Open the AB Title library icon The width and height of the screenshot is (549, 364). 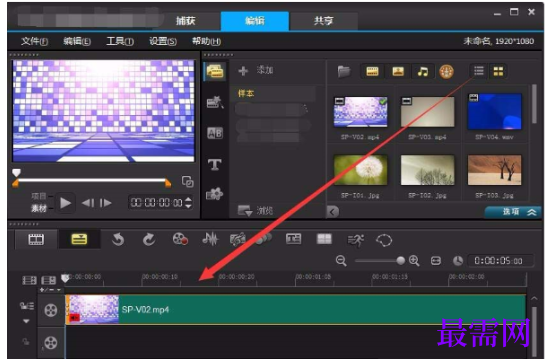pos(215,133)
